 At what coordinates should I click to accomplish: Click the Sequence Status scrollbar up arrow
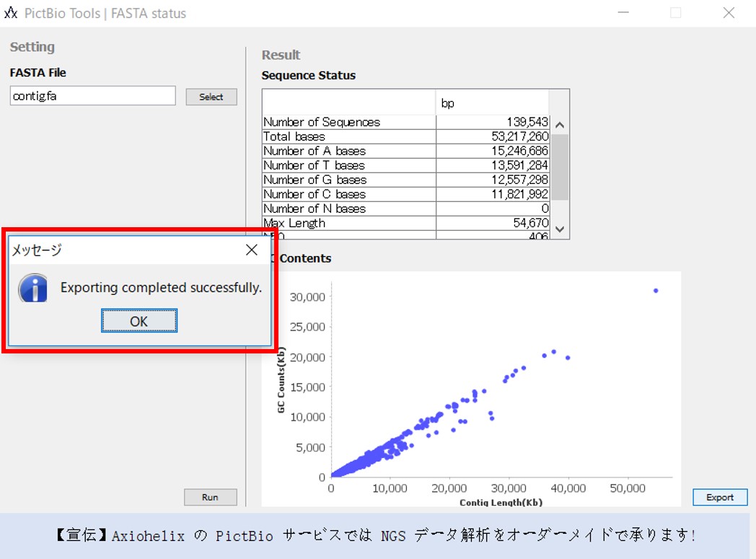pos(560,124)
